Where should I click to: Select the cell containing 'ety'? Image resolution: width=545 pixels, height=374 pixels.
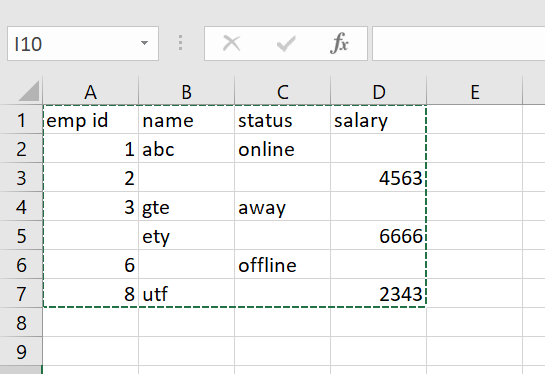pyautogui.click(x=187, y=235)
